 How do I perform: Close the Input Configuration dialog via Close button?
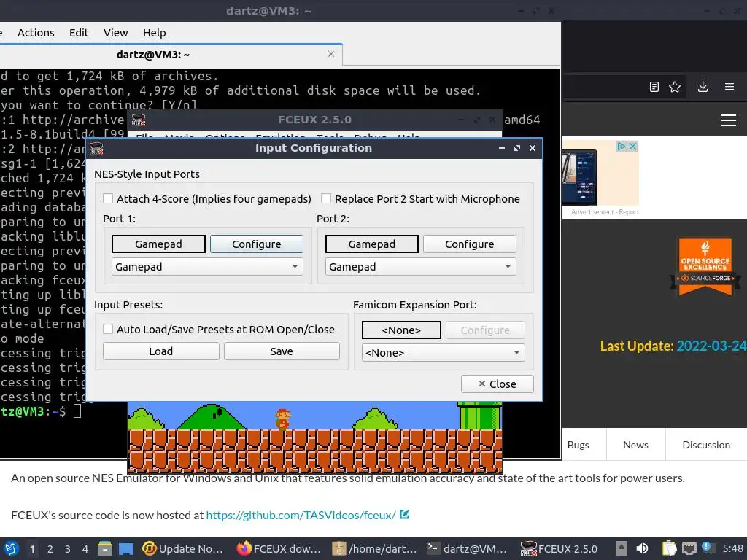click(497, 384)
